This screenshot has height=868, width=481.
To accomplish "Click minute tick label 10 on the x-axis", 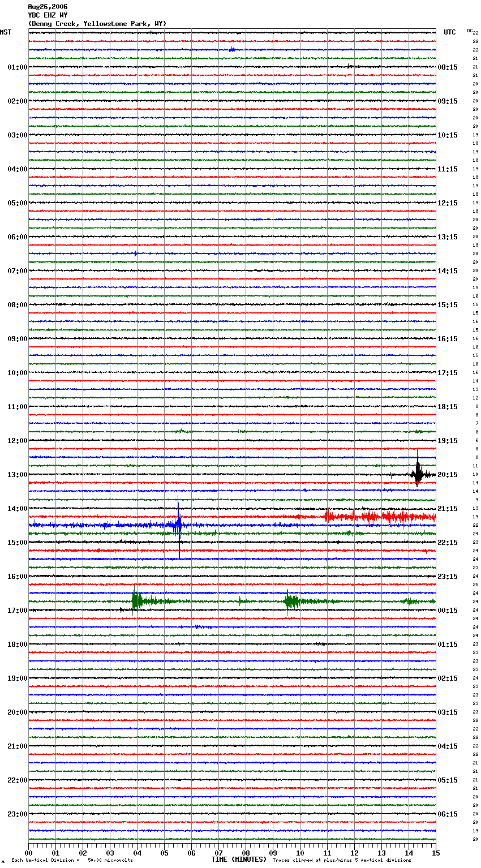I will 300,853.
